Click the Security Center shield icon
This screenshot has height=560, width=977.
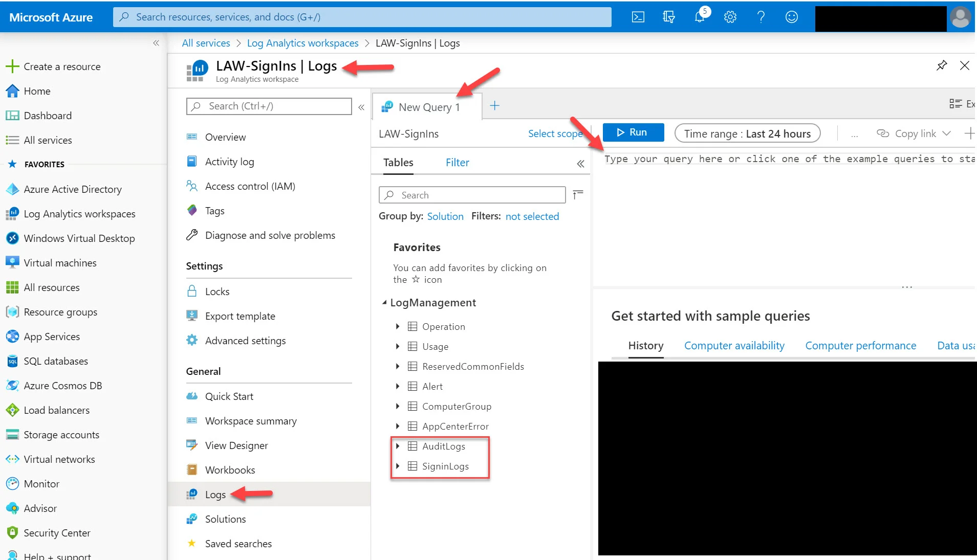click(x=12, y=533)
